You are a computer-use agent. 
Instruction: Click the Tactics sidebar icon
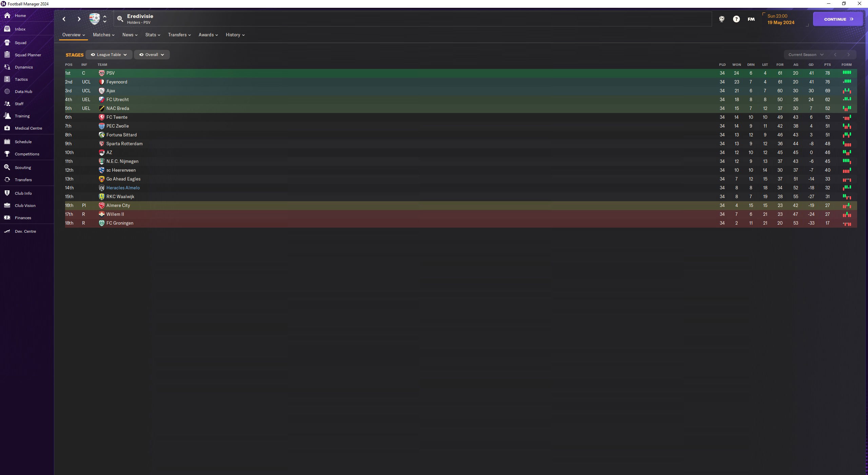click(7, 79)
